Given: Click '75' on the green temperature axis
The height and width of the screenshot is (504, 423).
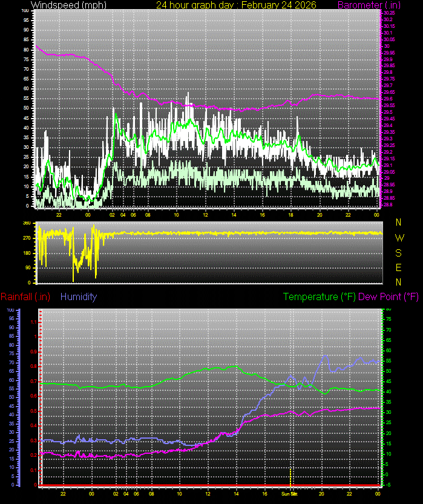Looking at the screenshot, I should pyautogui.click(x=389, y=319).
